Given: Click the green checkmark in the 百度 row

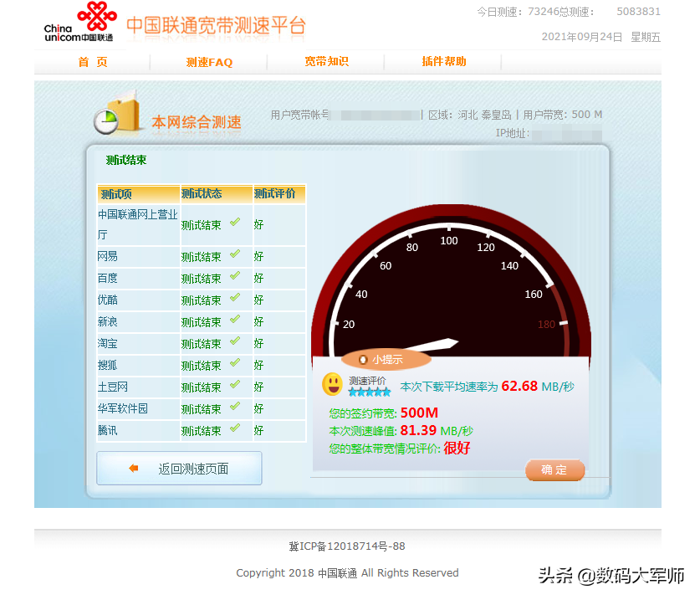Looking at the screenshot, I should pos(235,276).
